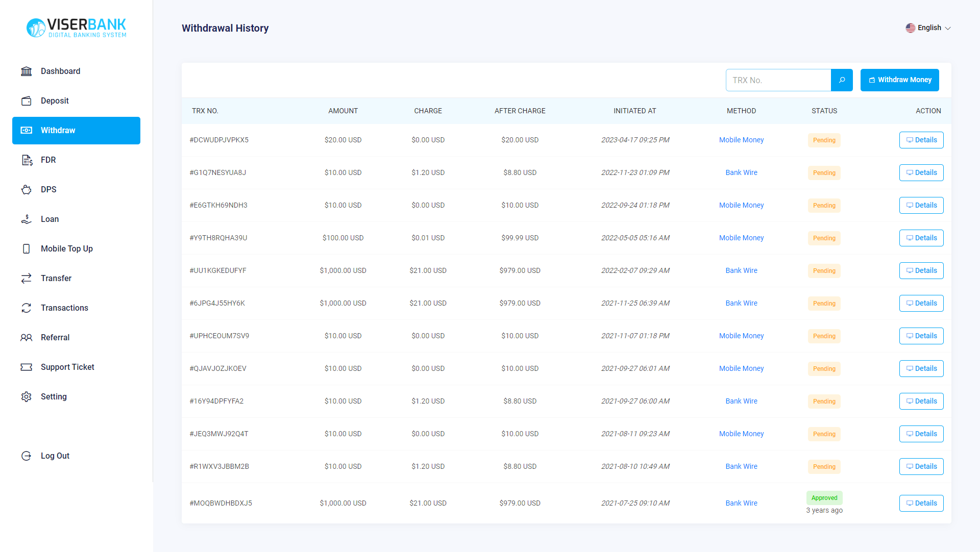Select Mobile Top Up menu item

(76, 249)
